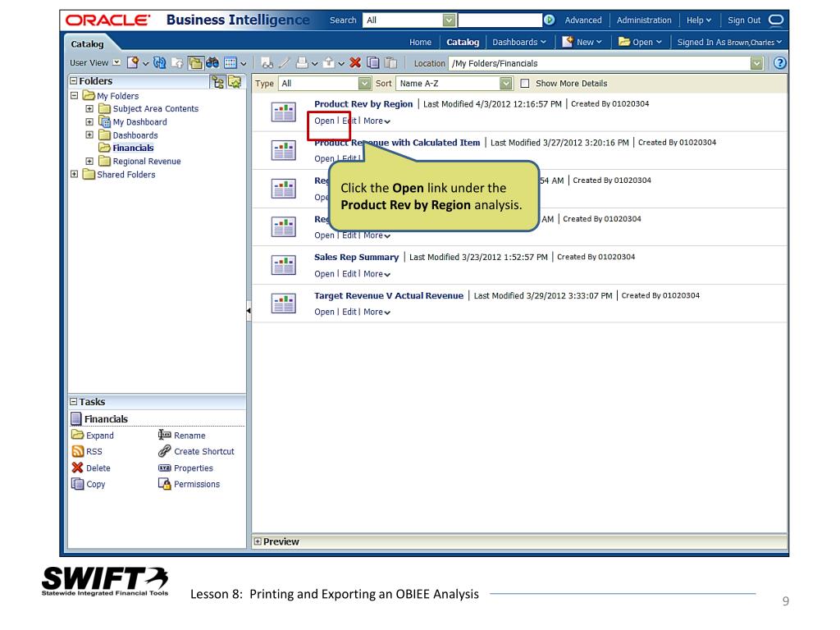
Task: Click the export toolbar icon
Action: tap(329, 62)
